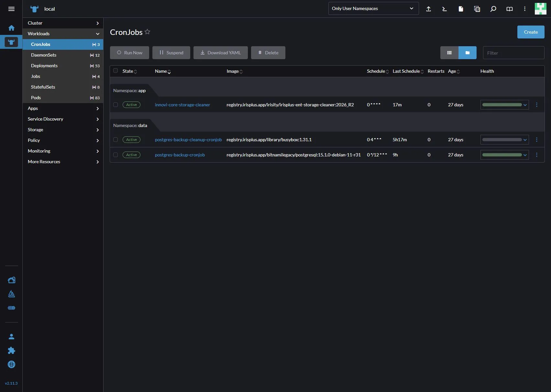
Task: Click the Run Now button
Action: point(129,53)
